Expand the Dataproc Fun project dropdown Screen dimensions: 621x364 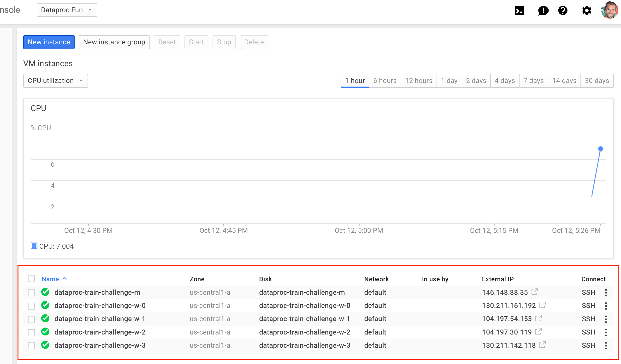(x=67, y=10)
